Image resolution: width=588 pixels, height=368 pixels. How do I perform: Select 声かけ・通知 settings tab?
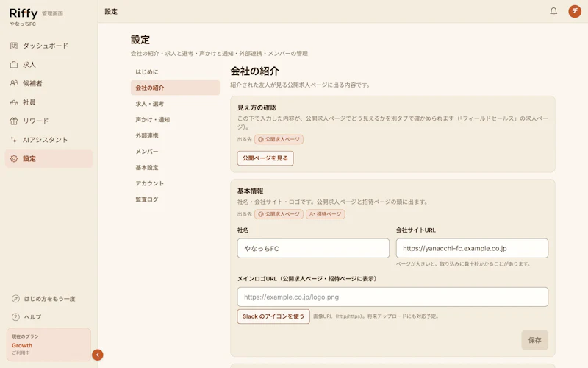[x=175, y=119]
